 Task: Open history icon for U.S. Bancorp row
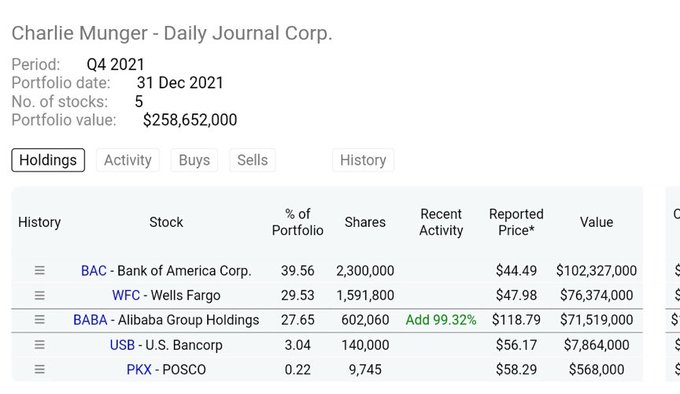tap(39, 345)
